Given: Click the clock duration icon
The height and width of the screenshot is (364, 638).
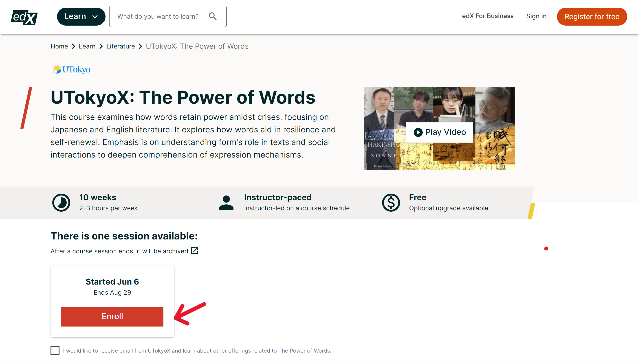Looking at the screenshot, I should point(61,202).
